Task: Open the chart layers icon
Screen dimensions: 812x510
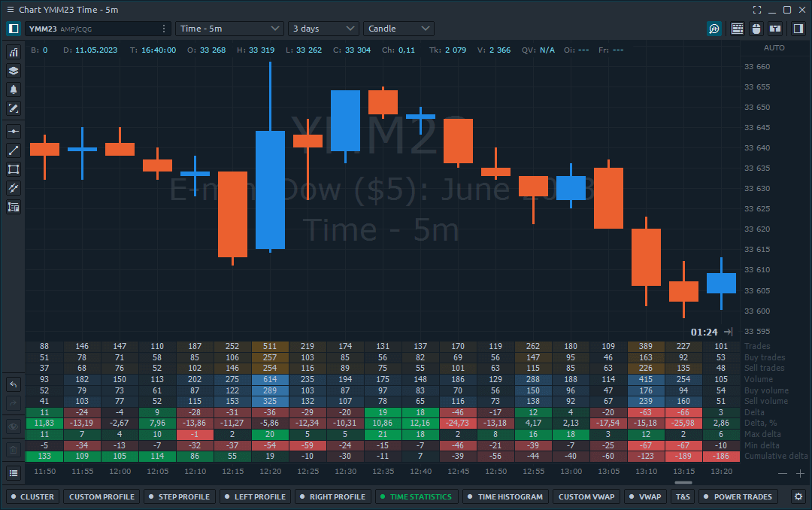Action: [13, 71]
